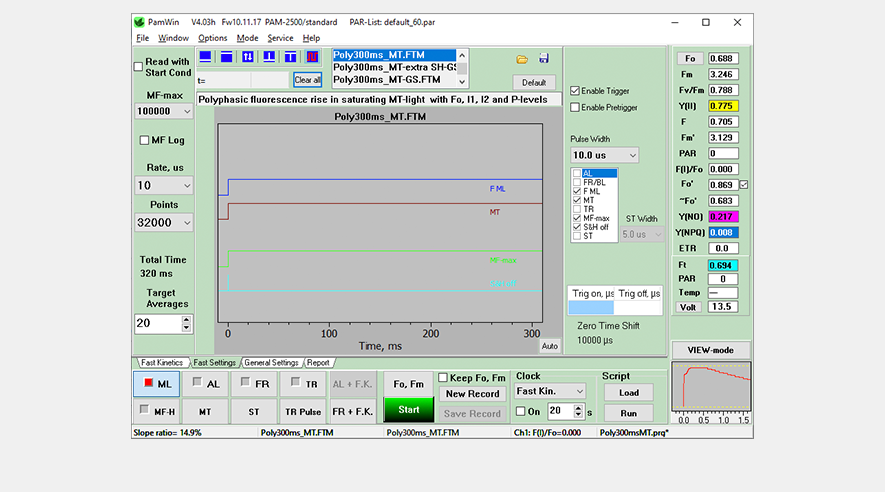Toggle the FR light button
This screenshot has width=885, height=492.
(254, 384)
